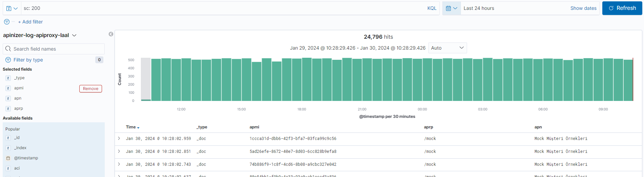
Task: Toggle Filter by type options
Action: 28,60
